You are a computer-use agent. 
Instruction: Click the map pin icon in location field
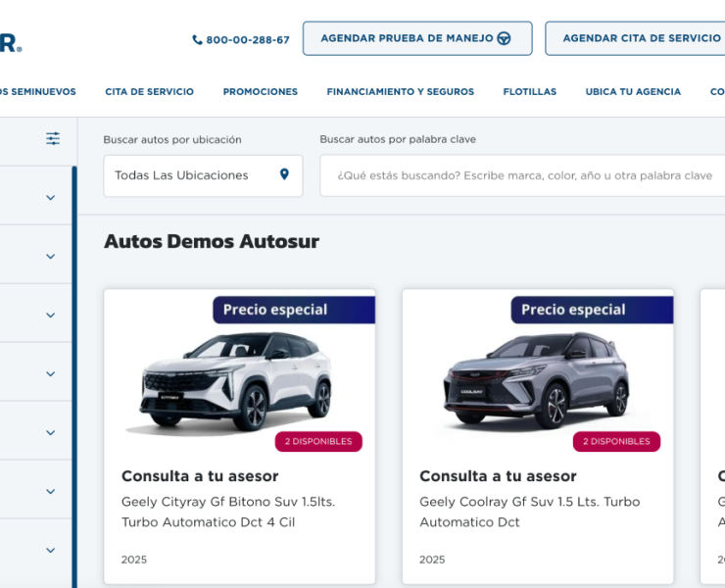pos(284,174)
